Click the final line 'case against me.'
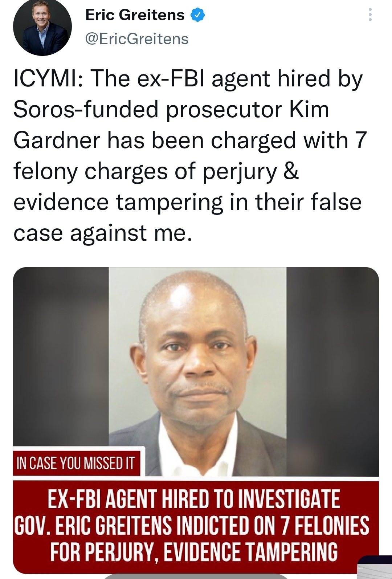Screen dimensions: 392x579 pos(102,233)
